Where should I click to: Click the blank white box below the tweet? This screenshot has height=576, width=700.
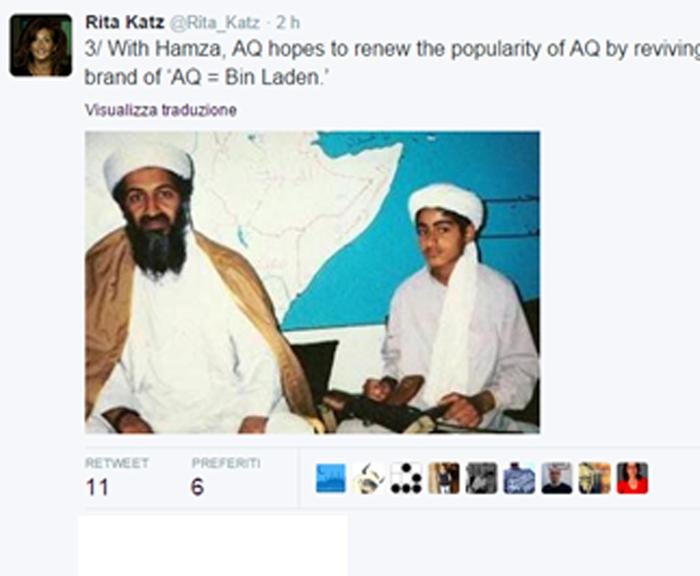click(213, 546)
